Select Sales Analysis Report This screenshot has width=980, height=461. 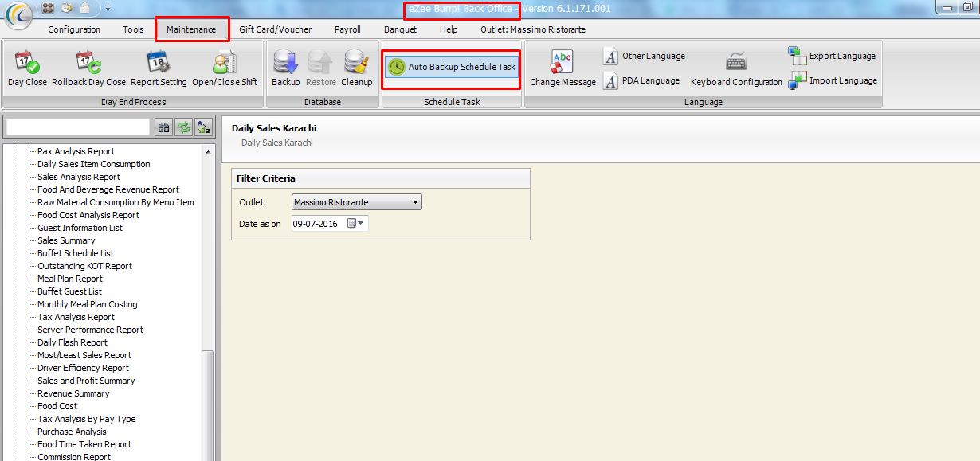[x=79, y=177]
